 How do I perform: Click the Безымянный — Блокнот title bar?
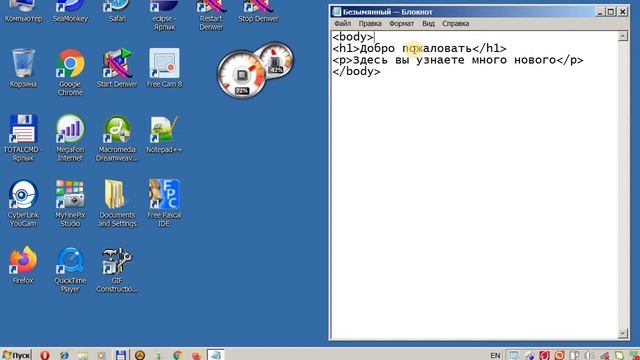click(x=461, y=12)
